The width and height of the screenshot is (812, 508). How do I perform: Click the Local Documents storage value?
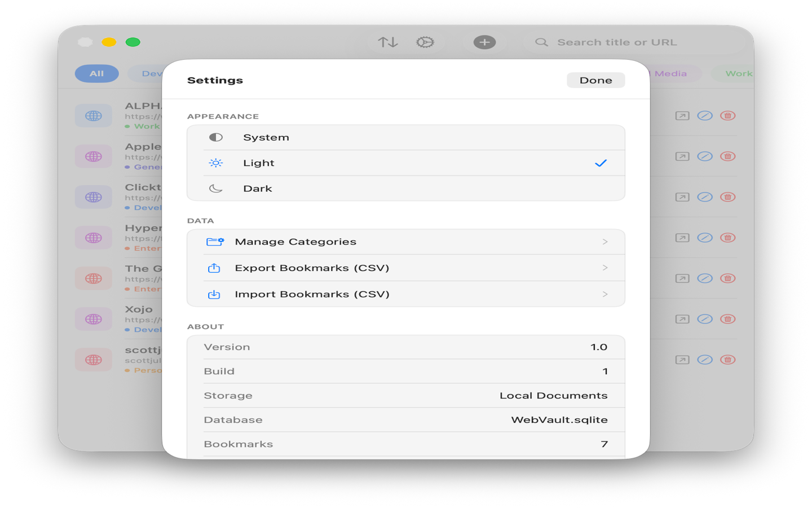pos(554,396)
